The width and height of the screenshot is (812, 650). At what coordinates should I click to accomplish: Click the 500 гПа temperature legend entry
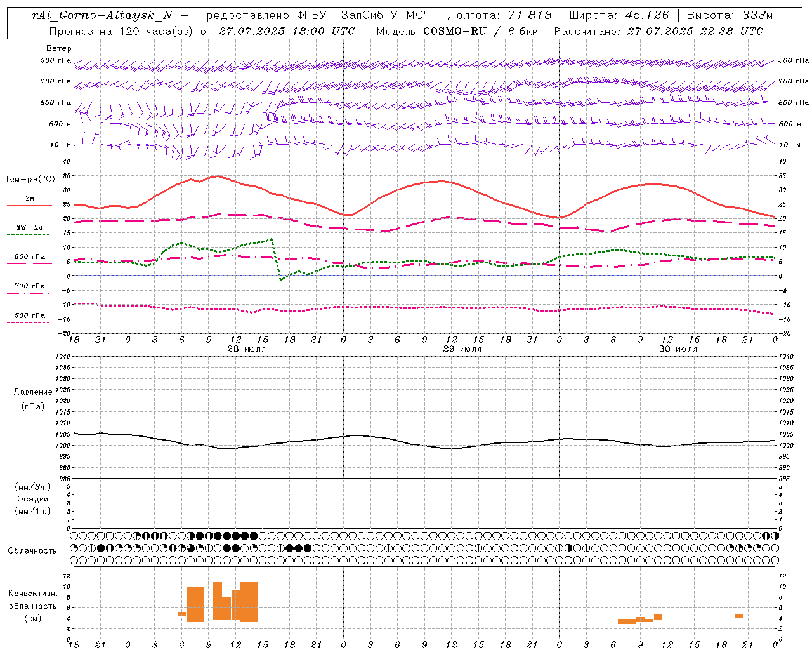tap(29, 315)
